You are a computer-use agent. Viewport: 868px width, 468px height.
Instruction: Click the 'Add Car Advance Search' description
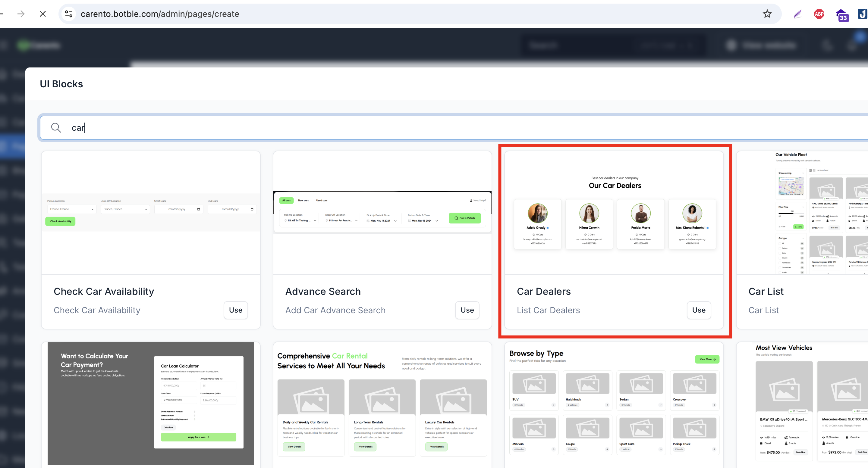click(335, 310)
